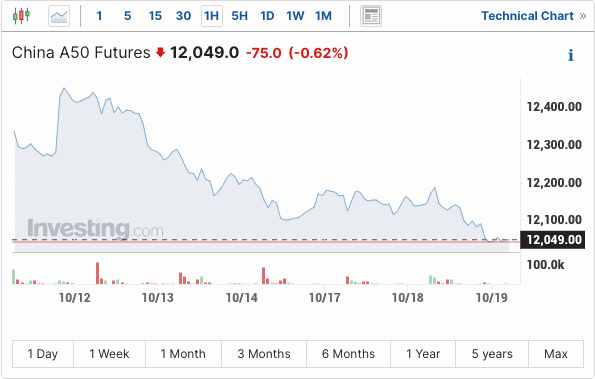Click the 12,200.00 axis label
595x379 pixels.
[554, 183]
